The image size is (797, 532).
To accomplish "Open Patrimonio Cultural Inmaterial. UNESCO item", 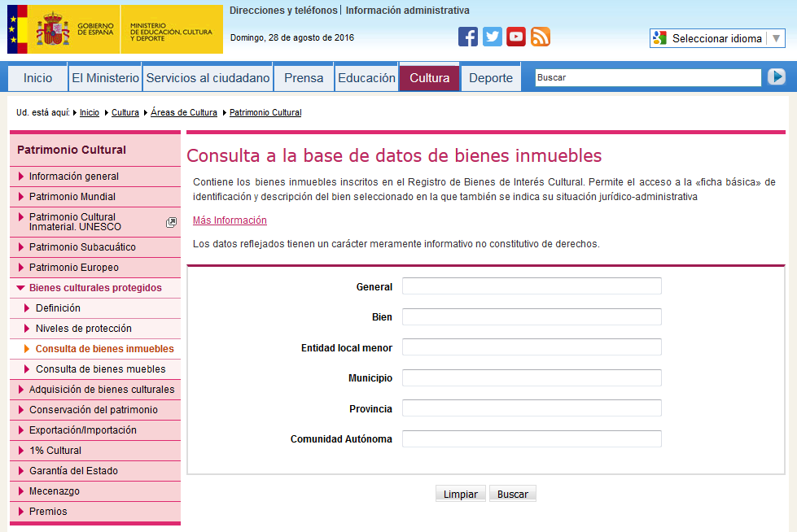I will (95, 222).
